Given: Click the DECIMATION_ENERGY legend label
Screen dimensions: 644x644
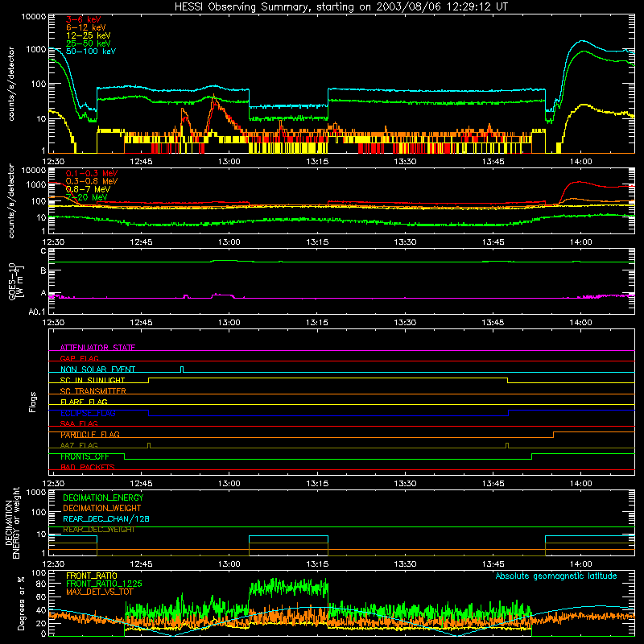Looking at the screenshot, I should (x=103, y=497).
